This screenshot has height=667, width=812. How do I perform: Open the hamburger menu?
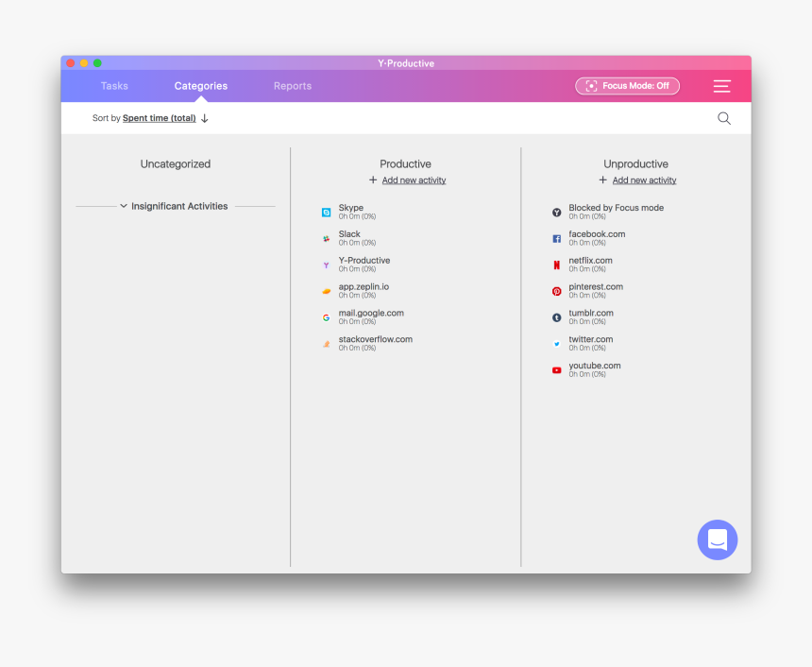[721, 85]
